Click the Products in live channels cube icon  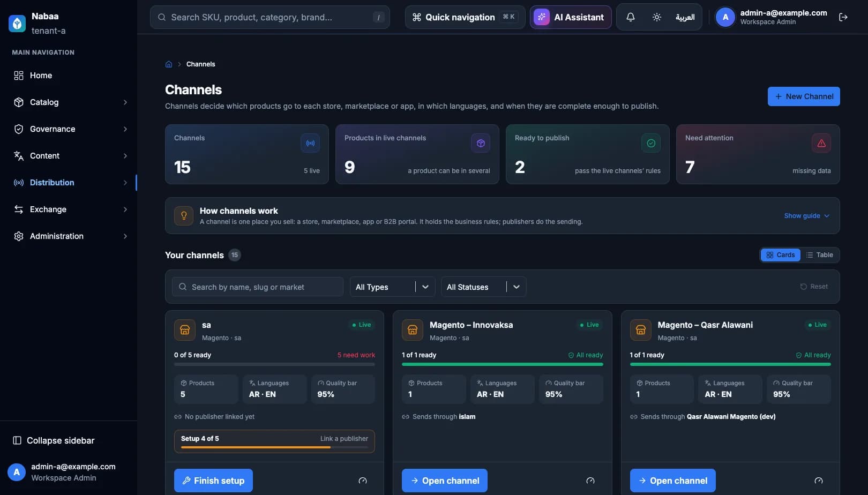tap(481, 143)
